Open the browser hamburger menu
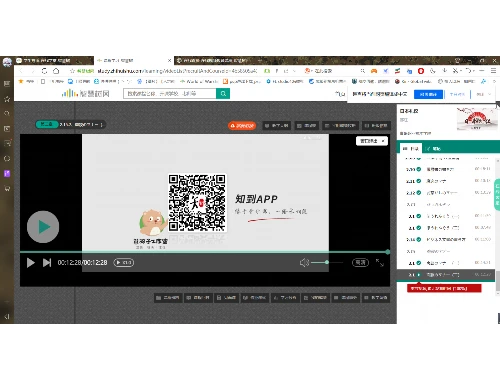 493,71
